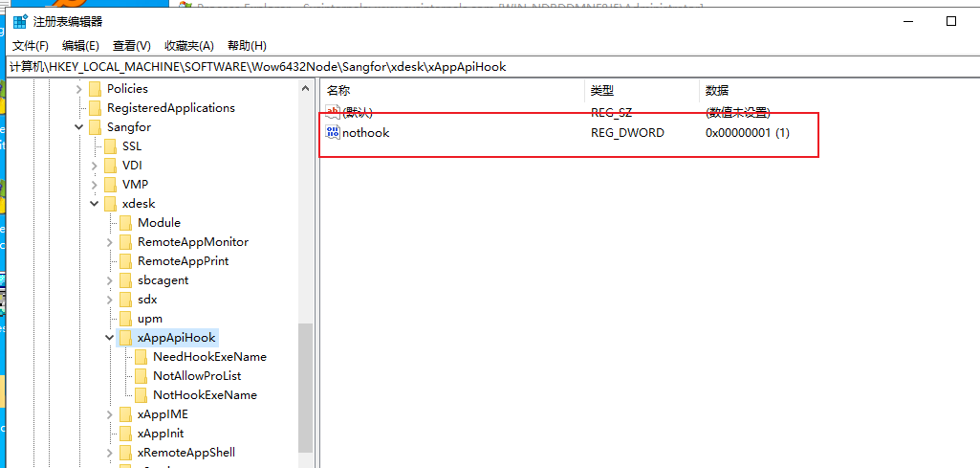The image size is (980, 468).
Task: Click the (数值未设置) data cell
Action: coord(737,113)
